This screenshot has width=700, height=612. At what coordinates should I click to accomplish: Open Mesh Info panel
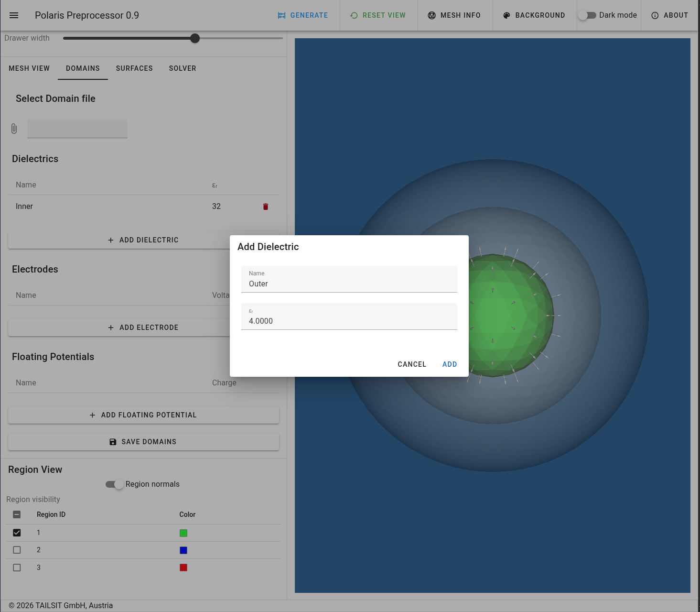point(454,15)
